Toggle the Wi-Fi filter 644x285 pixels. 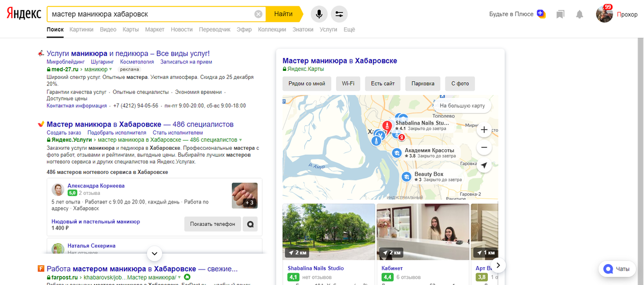(x=348, y=84)
